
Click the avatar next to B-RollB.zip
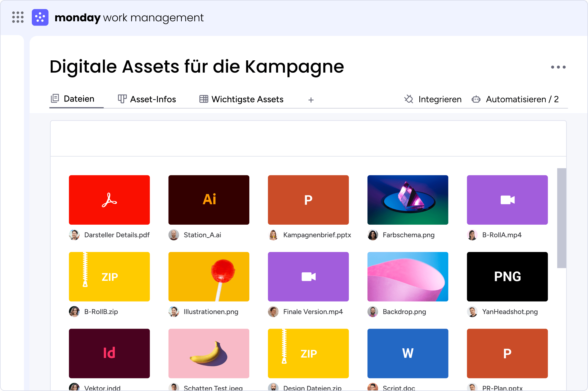coord(74,312)
